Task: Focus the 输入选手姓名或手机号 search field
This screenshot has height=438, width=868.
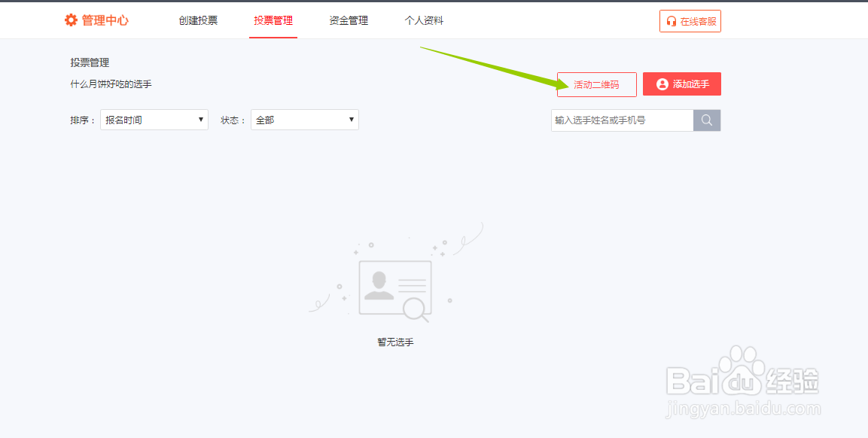Action: pos(623,120)
